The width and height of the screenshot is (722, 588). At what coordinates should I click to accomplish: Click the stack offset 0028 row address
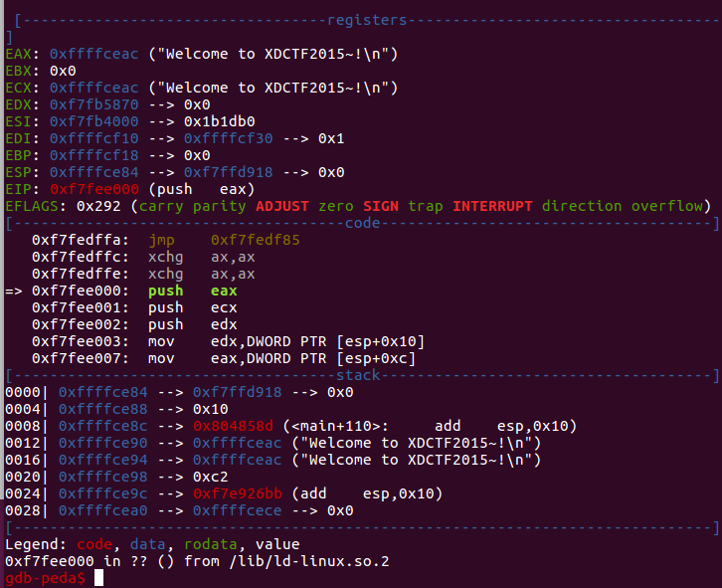(x=102, y=510)
